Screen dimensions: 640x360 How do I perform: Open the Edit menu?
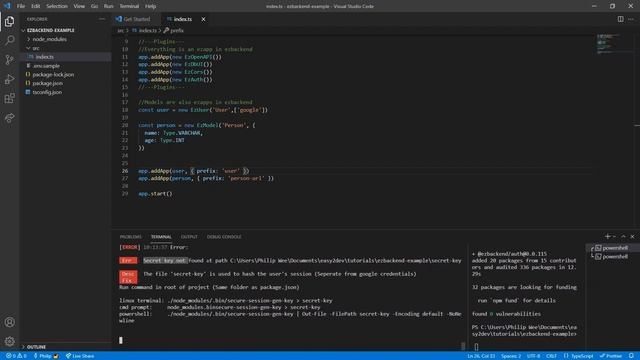click(36, 6)
